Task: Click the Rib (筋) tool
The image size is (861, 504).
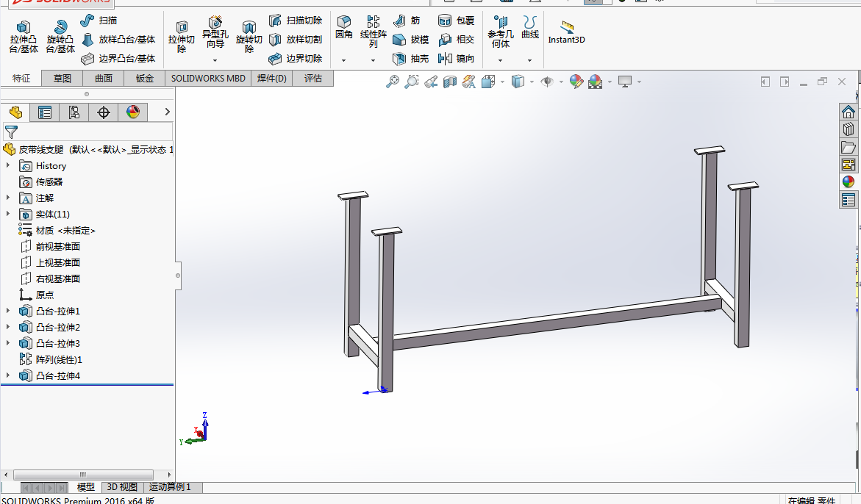Action: [x=407, y=21]
